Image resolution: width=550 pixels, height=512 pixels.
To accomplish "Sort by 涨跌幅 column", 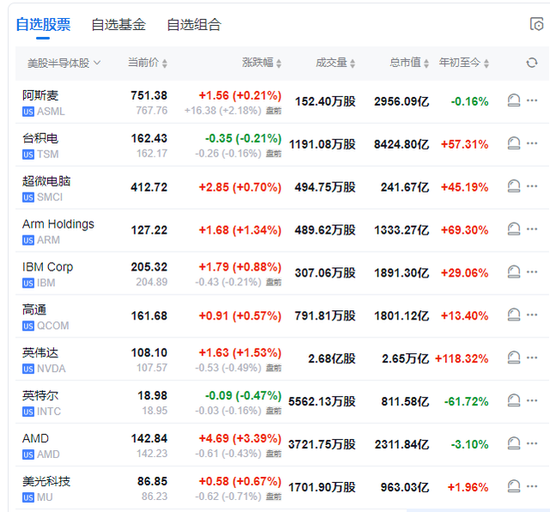I will pyautogui.click(x=262, y=63).
